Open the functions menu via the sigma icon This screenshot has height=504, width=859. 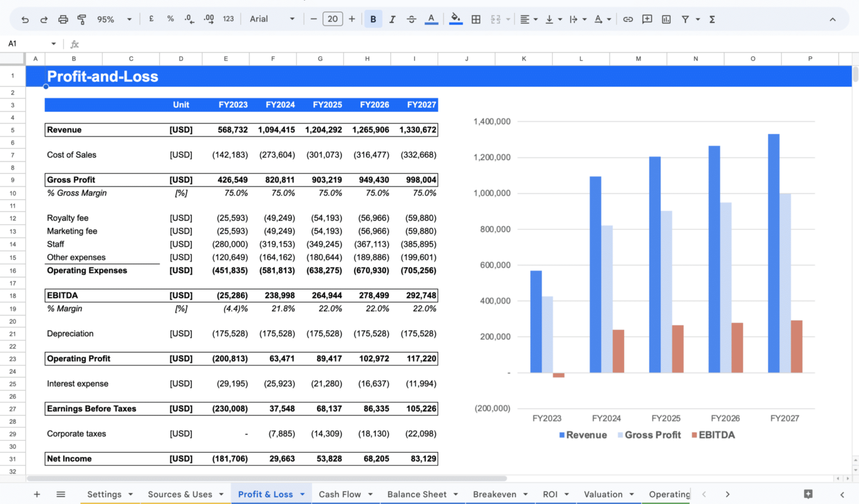[711, 18]
